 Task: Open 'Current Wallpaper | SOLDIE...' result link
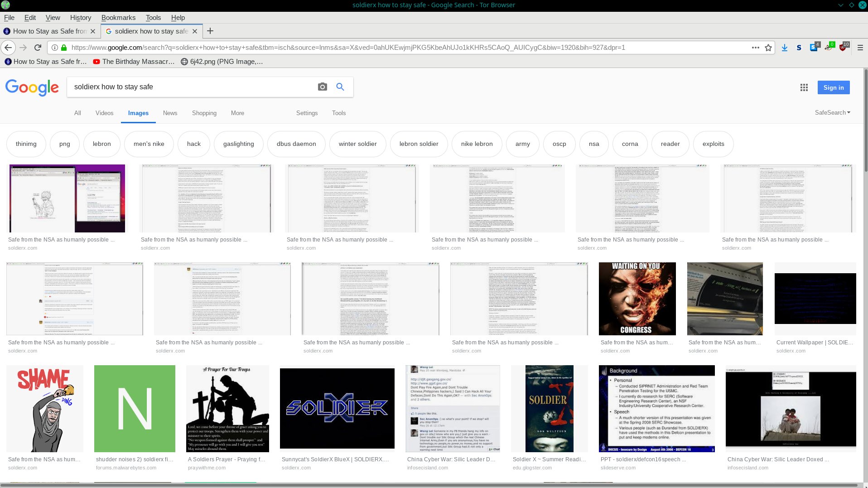(x=815, y=343)
